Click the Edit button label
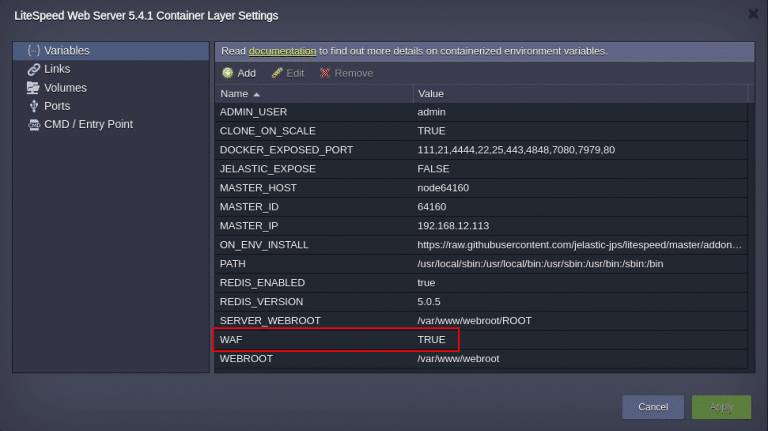The height and width of the screenshot is (431, 768). coord(295,73)
